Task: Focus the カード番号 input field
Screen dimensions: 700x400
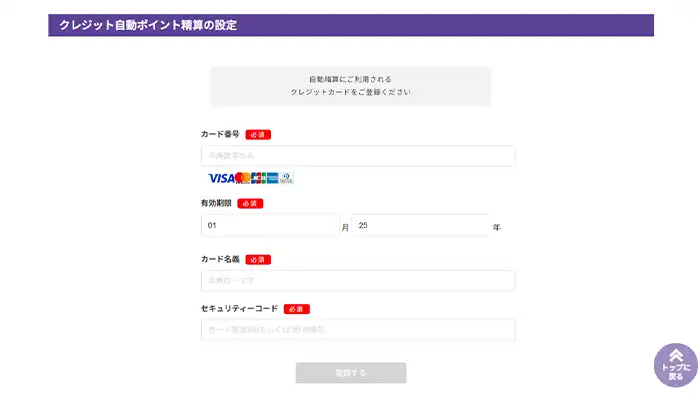Action: click(x=358, y=156)
